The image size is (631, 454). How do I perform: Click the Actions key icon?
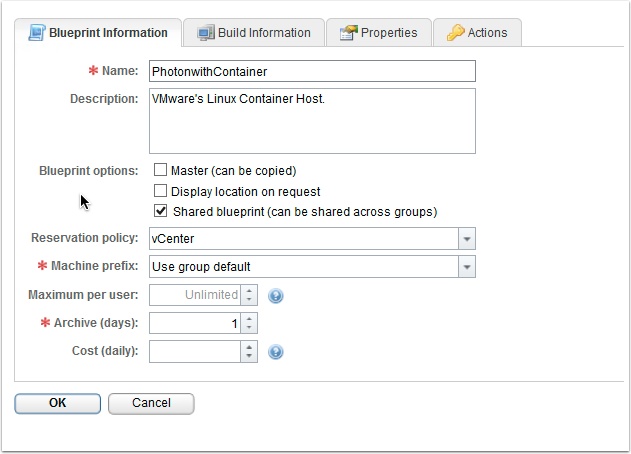click(455, 33)
